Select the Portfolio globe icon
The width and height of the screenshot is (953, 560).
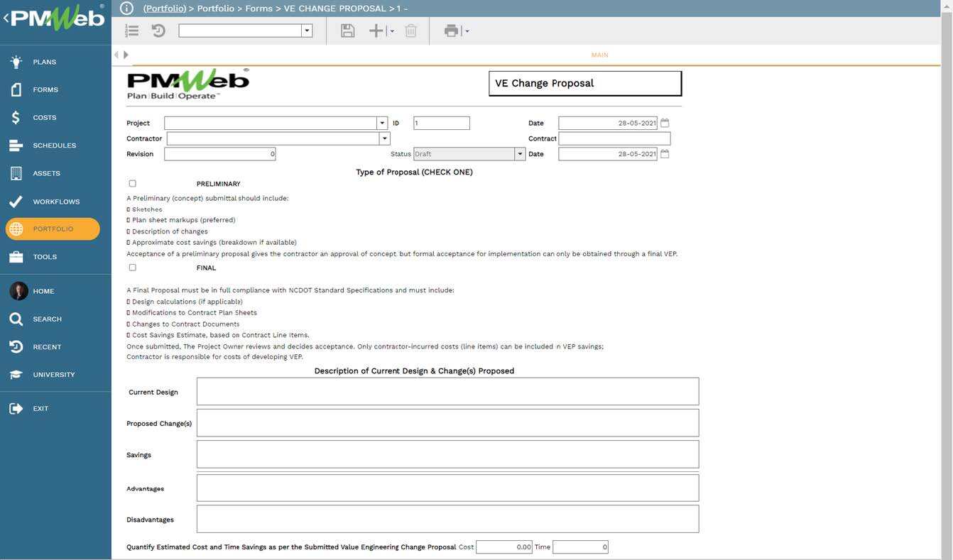point(16,229)
